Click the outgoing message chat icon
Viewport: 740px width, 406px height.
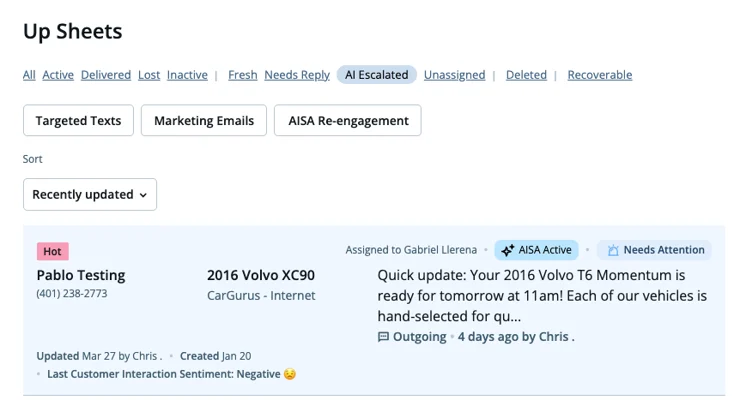pyautogui.click(x=383, y=337)
